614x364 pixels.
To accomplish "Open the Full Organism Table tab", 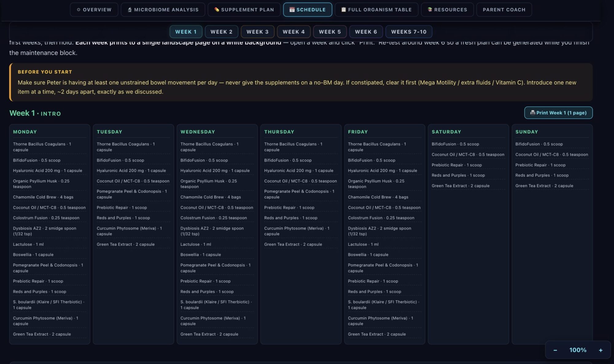I will (x=376, y=10).
